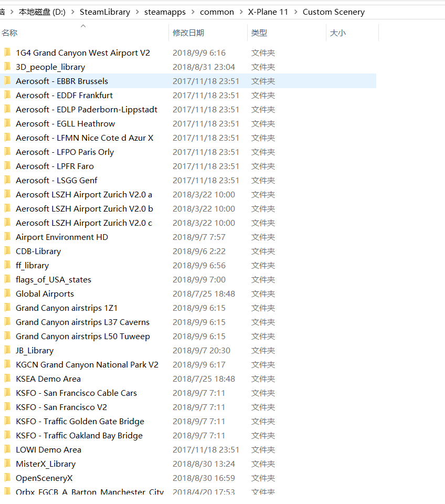Screen dimensions: 445x504
Task: Open X-Plane 11 breadcrumb segment
Action: (x=268, y=12)
